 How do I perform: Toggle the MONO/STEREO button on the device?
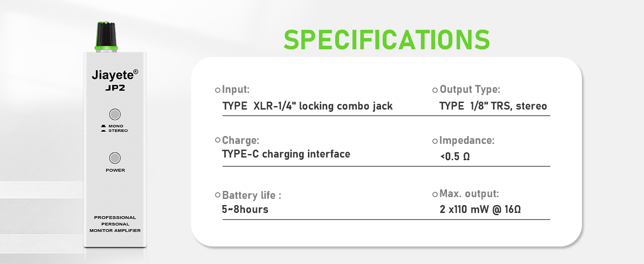click(115, 114)
